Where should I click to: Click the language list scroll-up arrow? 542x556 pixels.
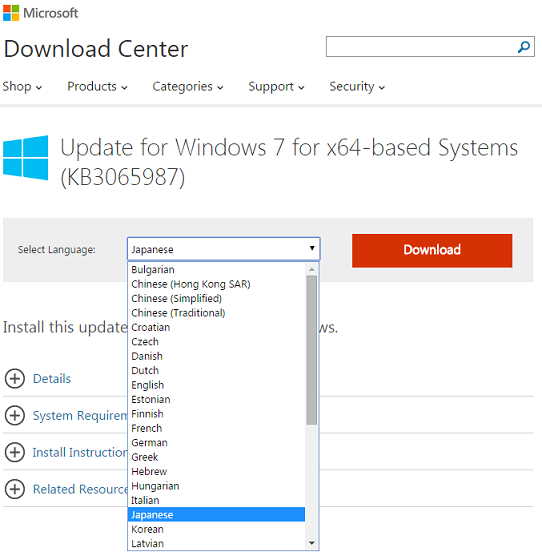[x=312, y=269]
